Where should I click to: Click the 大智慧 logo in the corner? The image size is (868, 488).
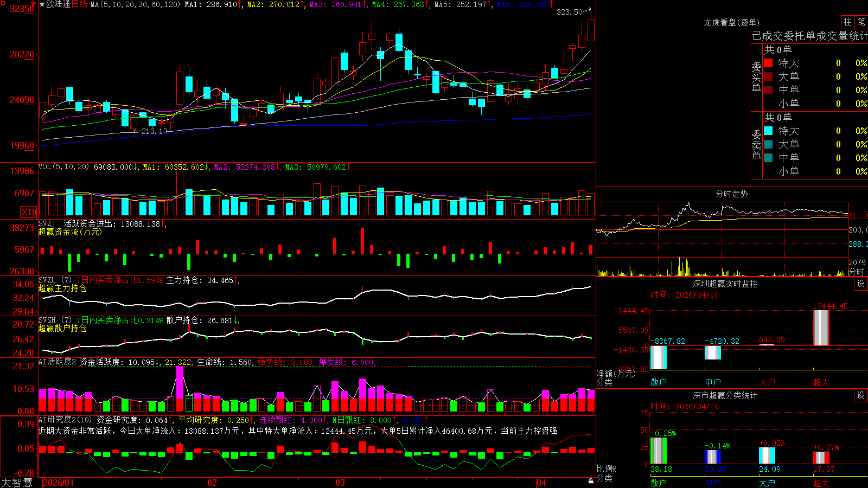point(17,483)
